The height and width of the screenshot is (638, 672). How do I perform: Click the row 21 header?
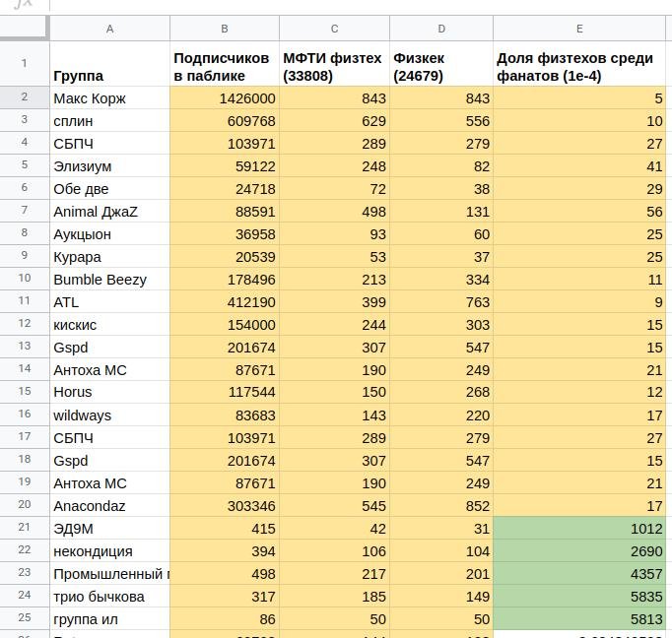point(25,529)
